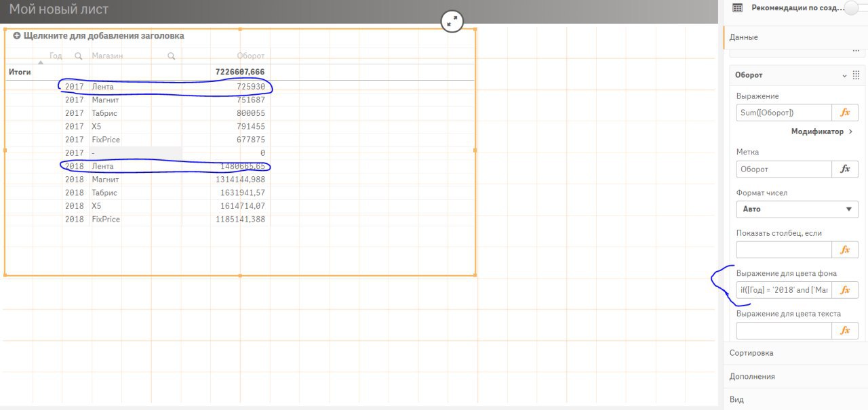This screenshot has height=410, width=868.
Task: Click the value 791455
Action: [x=251, y=127]
